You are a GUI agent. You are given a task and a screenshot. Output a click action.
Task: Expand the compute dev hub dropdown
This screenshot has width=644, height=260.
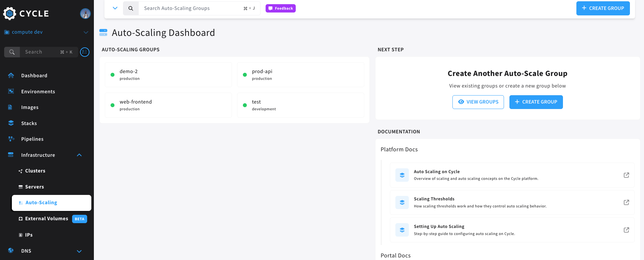86,32
